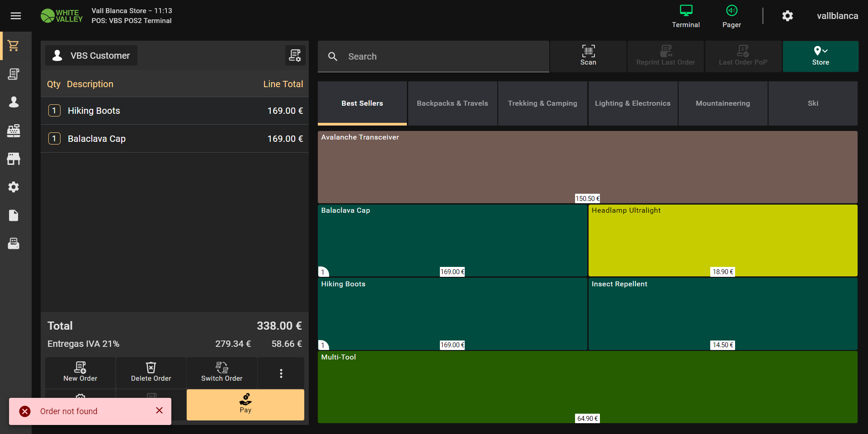Open the three-dot more actions menu

(x=281, y=373)
